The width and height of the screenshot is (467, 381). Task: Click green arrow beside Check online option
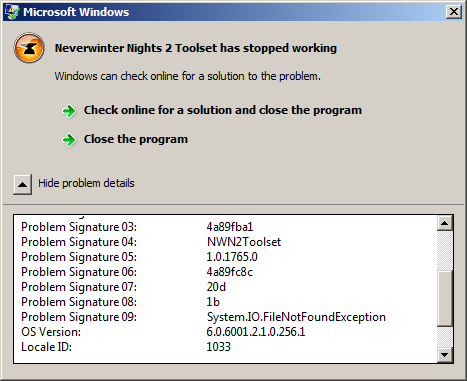[x=69, y=111]
